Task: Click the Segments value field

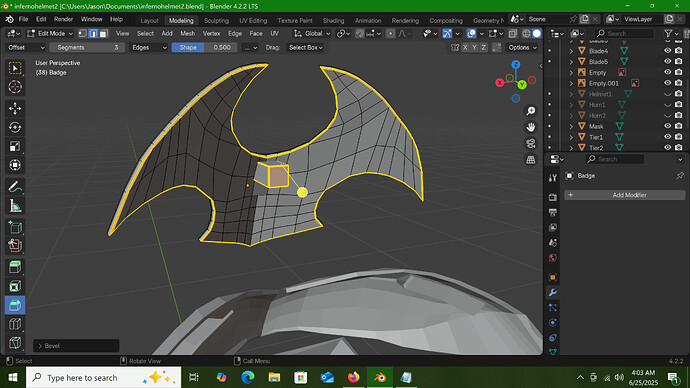Action: tap(87, 48)
